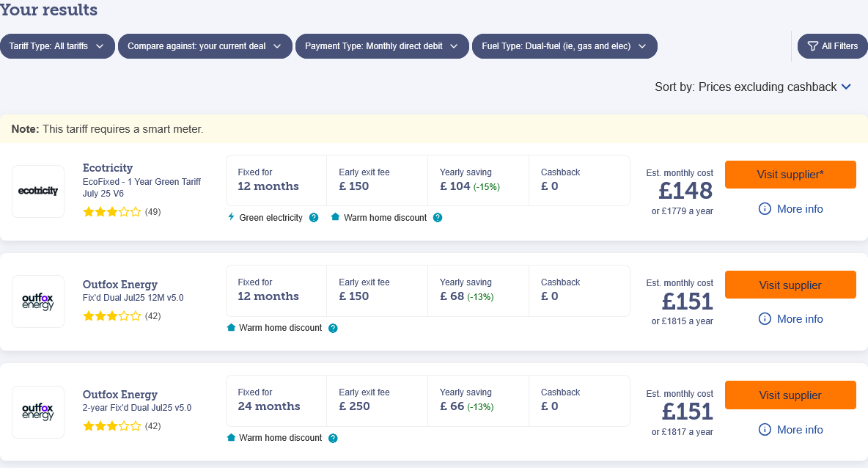The width and height of the screenshot is (868, 468).
Task: Open Warm home discount help on Ecotricity card
Action: point(438,218)
